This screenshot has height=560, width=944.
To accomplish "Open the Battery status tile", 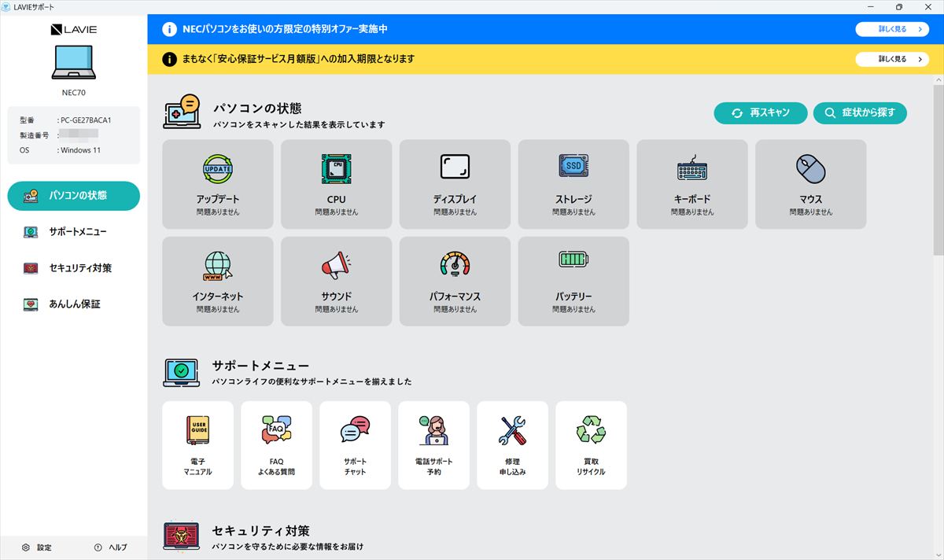I will [573, 282].
